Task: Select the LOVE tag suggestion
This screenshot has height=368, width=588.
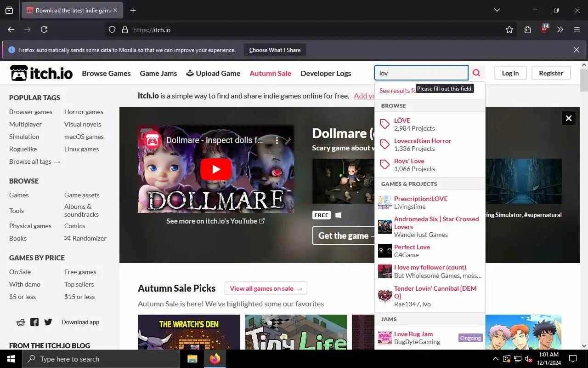Action: tap(430, 124)
